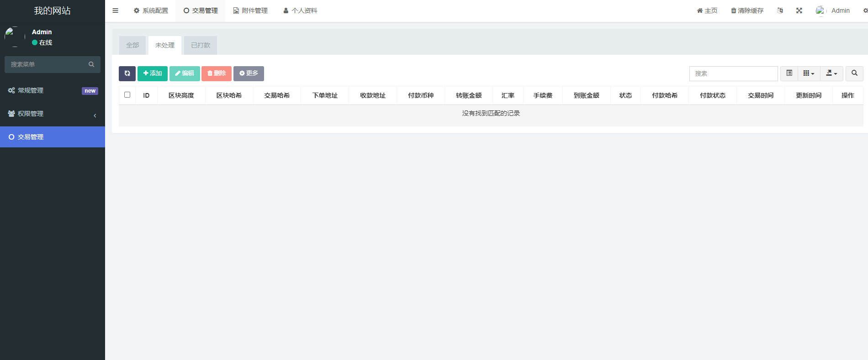Click the 付款币种 column header
This screenshot has width=868, height=360.
(421, 95)
